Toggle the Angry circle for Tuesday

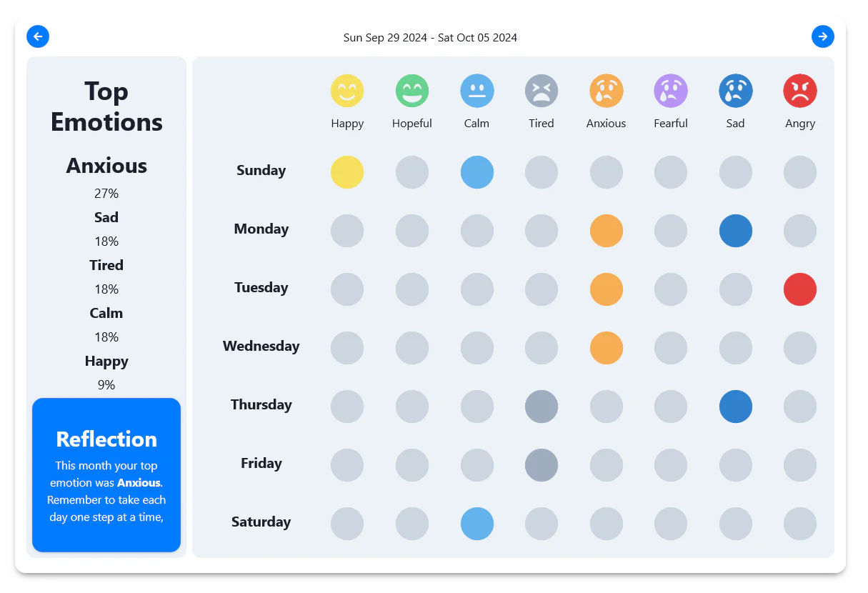click(x=800, y=289)
